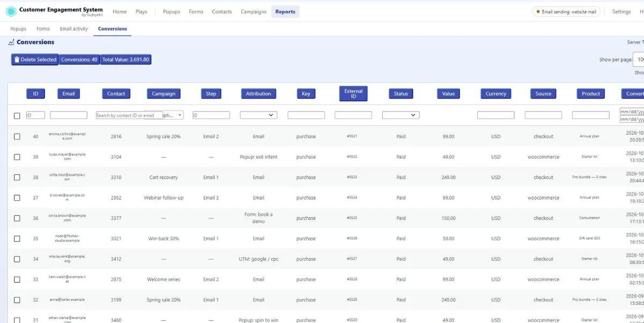Sort by the Contact column header
This screenshot has width=644, height=323.
[116, 93]
